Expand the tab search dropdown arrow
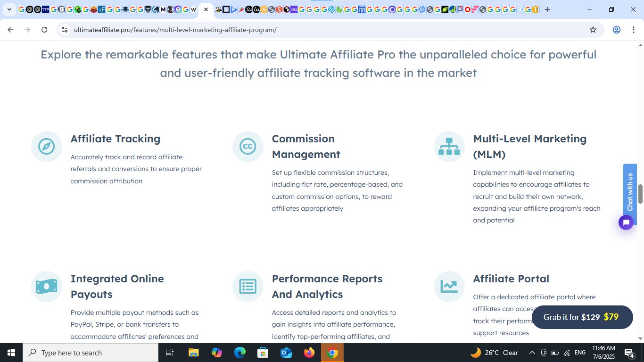Viewport: 644px width, 362px height. click(9, 9)
